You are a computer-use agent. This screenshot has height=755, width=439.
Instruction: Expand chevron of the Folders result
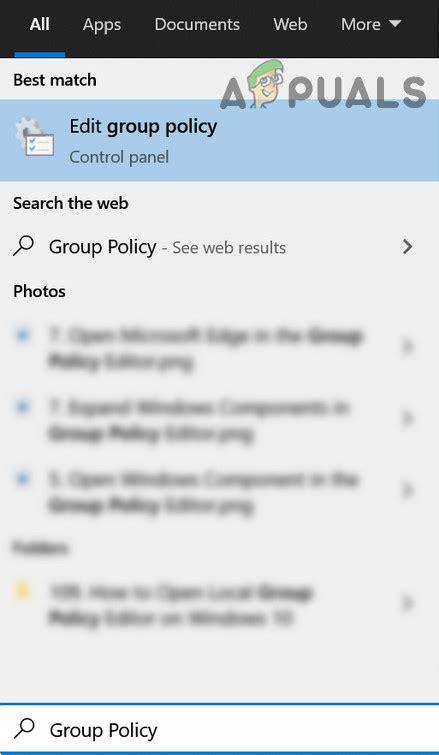pyautogui.click(x=408, y=603)
